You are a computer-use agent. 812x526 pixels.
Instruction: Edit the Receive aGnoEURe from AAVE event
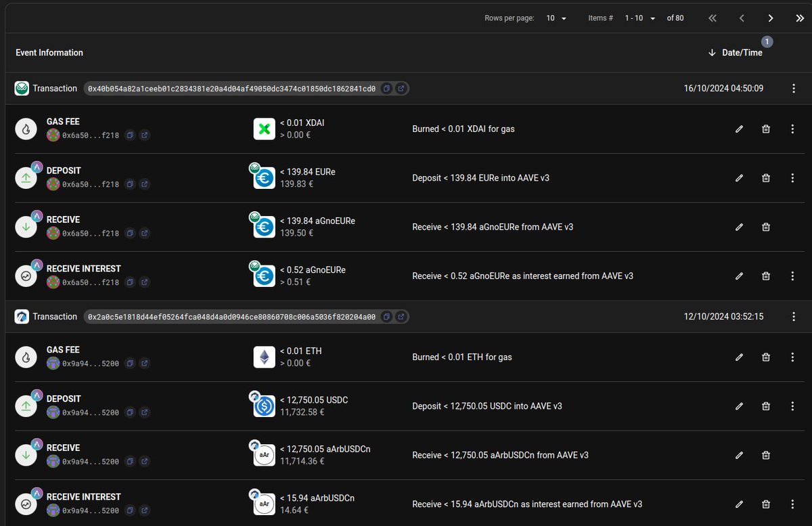point(739,227)
